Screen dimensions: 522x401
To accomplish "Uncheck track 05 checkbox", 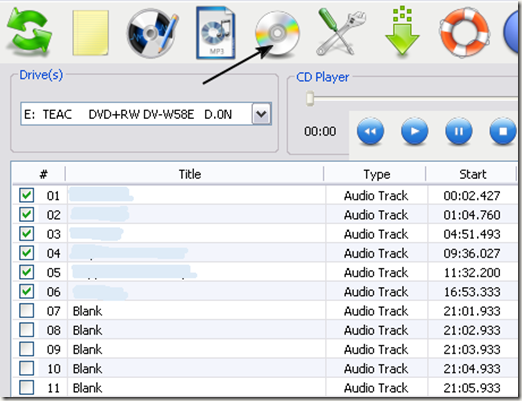I will point(26,272).
